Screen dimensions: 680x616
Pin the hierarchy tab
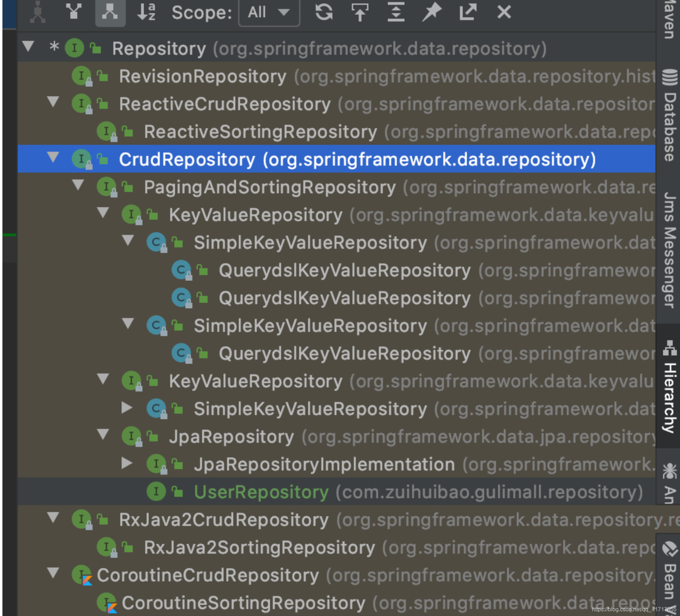tap(432, 12)
